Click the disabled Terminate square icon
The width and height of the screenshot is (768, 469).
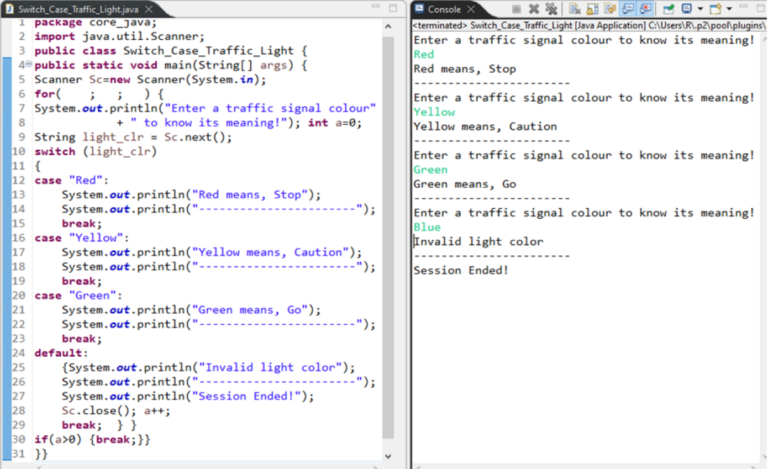pyautogui.click(x=516, y=9)
